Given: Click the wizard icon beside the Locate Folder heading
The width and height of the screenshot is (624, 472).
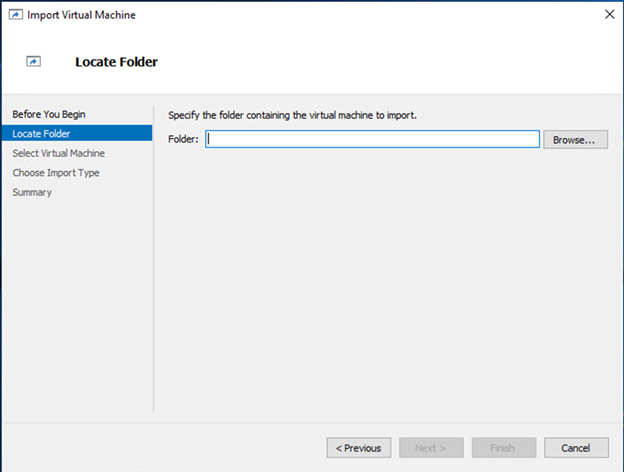Looking at the screenshot, I should (33, 62).
